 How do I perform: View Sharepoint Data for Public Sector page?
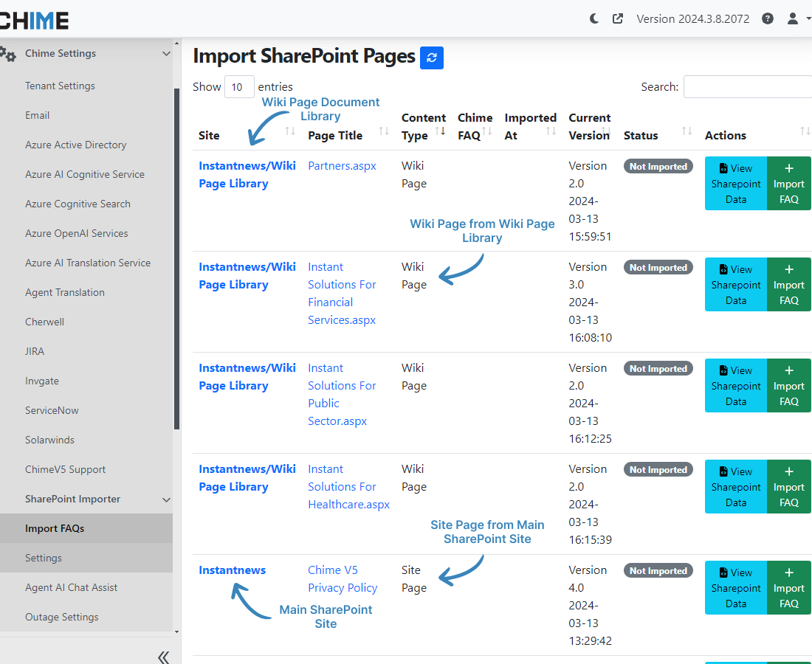736,386
